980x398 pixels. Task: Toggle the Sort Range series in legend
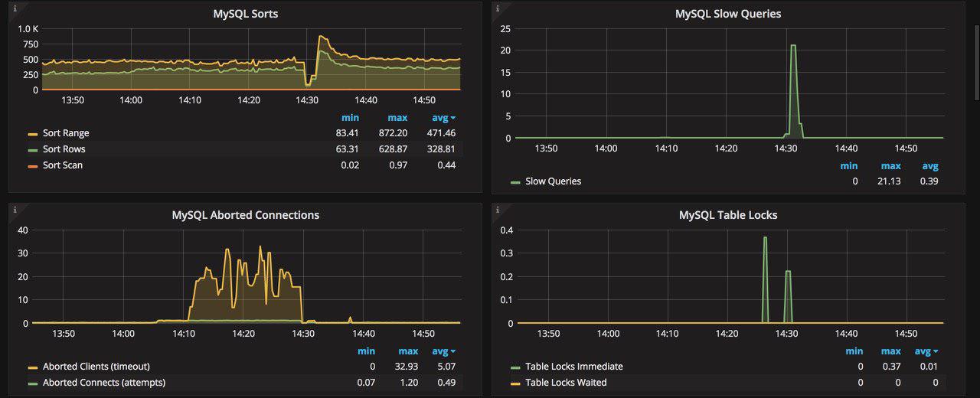(x=66, y=133)
